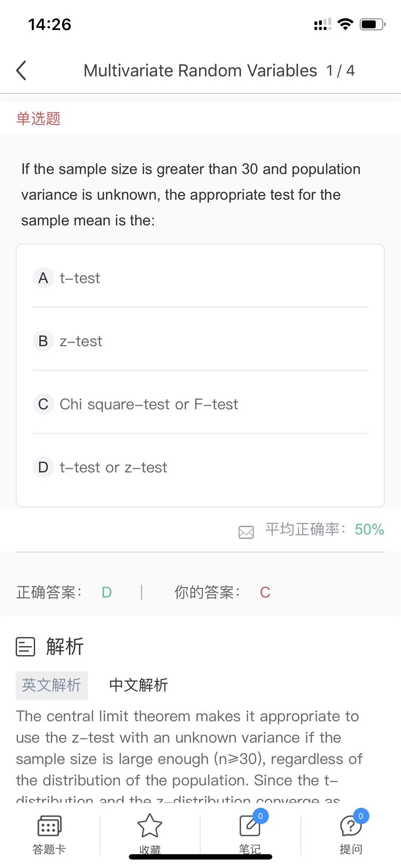This screenshot has height=868, width=401.
Task: Select option A t-test
Action: (x=200, y=278)
